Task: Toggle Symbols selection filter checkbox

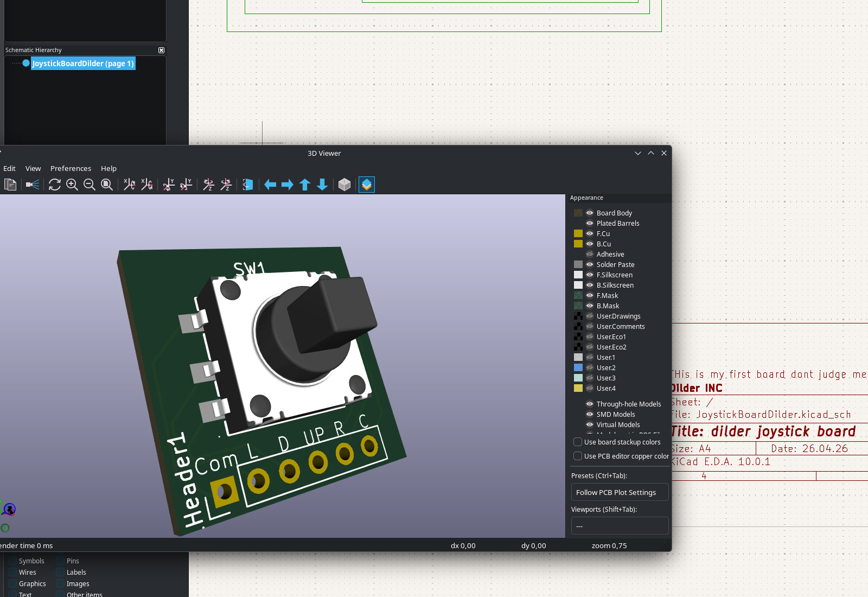Action: pyautogui.click(x=12, y=561)
